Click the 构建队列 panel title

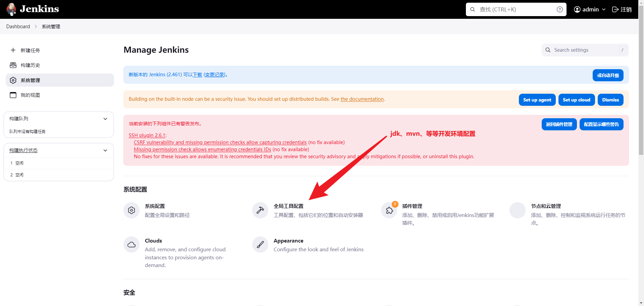(19, 119)
